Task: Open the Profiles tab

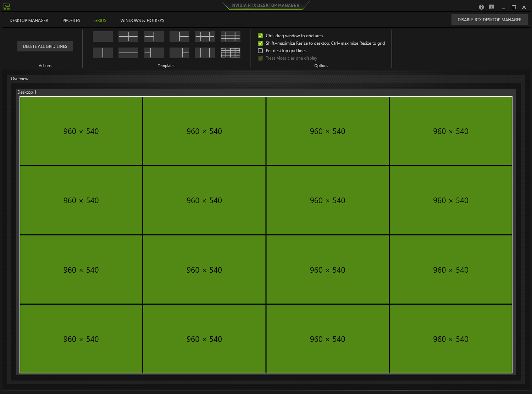Action: (71, 21)
